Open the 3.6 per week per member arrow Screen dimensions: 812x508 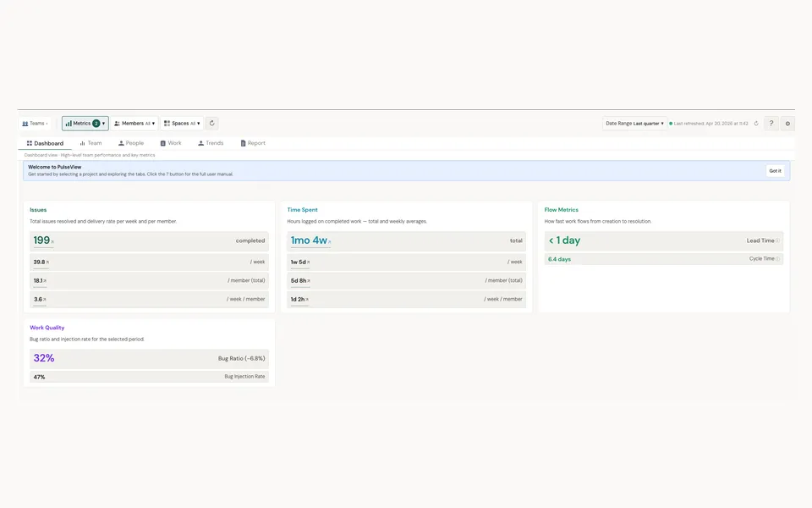pos(45,300)
